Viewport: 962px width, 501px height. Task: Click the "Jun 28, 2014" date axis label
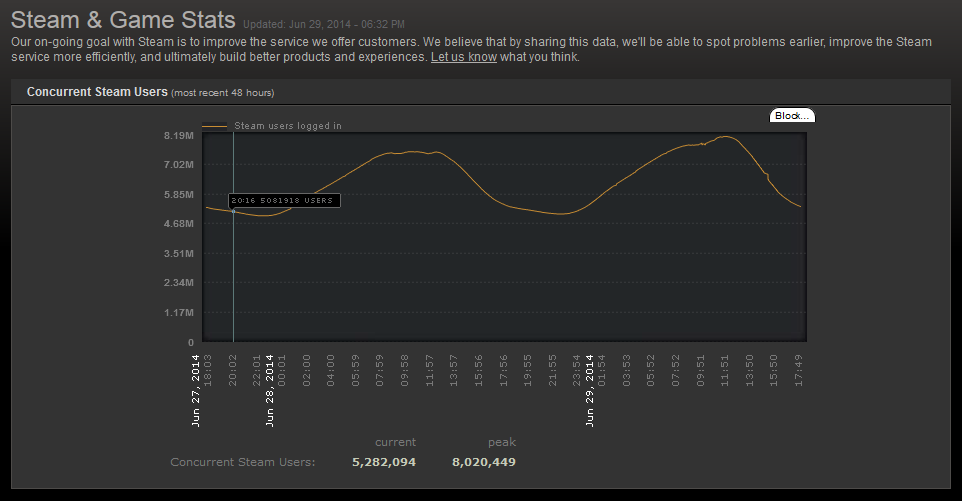(270, 388)
